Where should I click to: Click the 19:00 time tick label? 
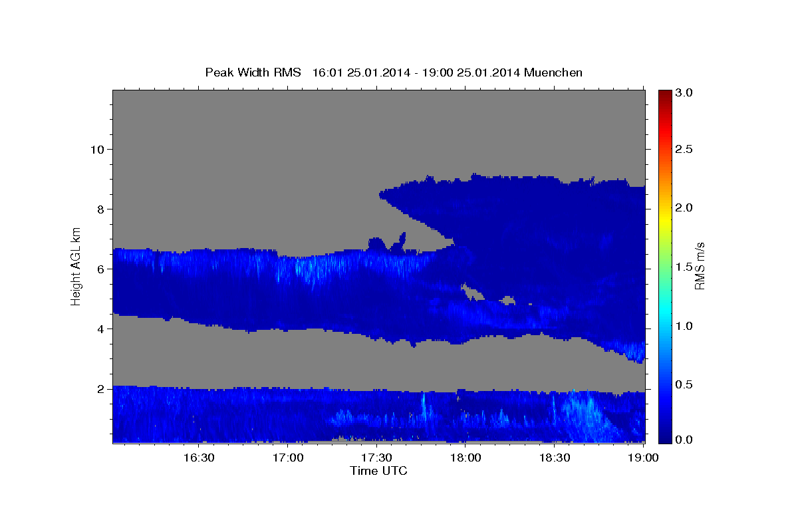(643, 458)
